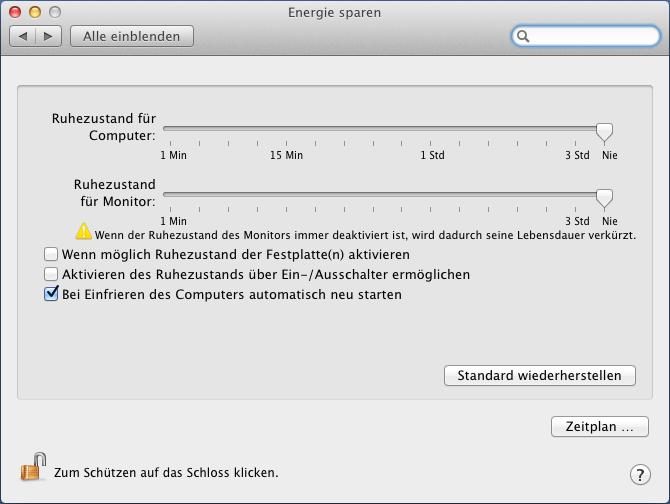
Task: Click the monitor sleep slider thumb
Action: [604, 198]
